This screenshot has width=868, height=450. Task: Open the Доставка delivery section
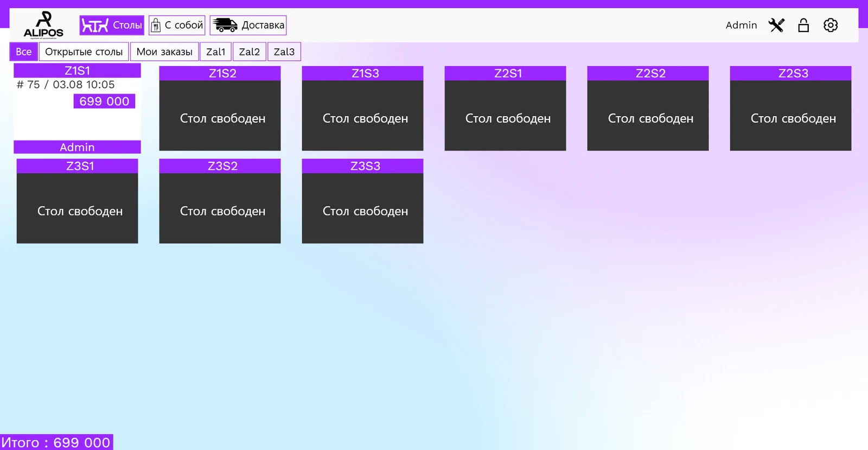coord(248,25)
